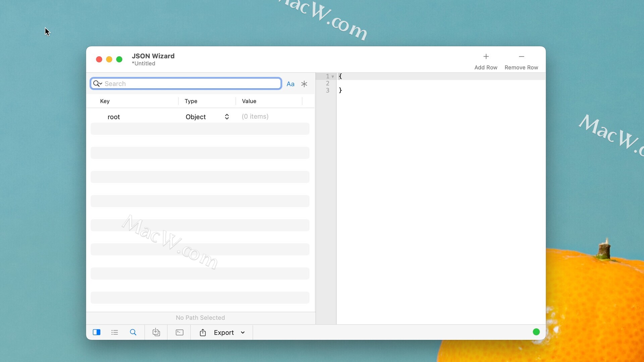This screenshot has height=362, width=644.
Task: Click the Add Row plus icon
Action: click(x=486, y=57)
